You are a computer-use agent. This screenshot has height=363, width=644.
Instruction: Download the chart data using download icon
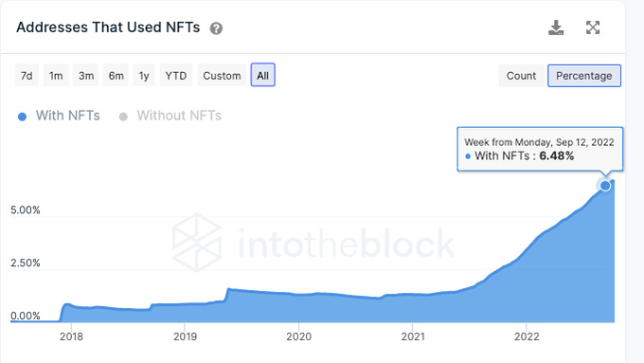pos(556,27)
